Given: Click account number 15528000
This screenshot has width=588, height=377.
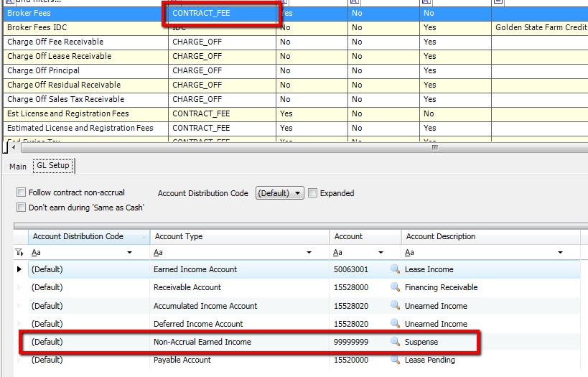Looking at the screenshot, I should point(351,287).
